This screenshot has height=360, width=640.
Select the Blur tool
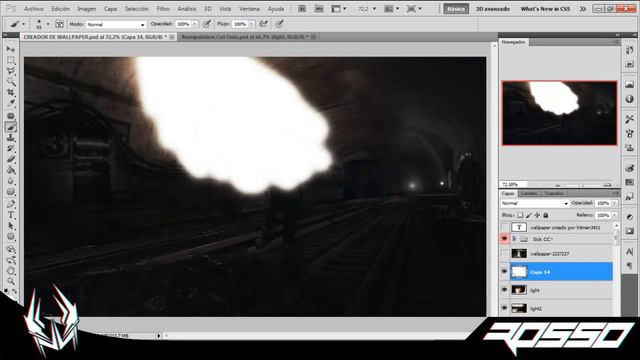(11, 181)
